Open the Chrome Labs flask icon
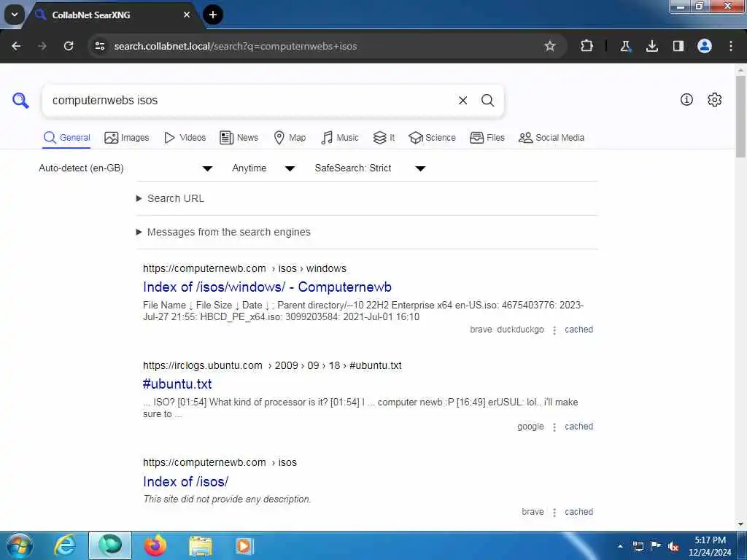Image resolution: width=747 pixels, height=560 pixels. pyautogui.click(x=625, y=46)
